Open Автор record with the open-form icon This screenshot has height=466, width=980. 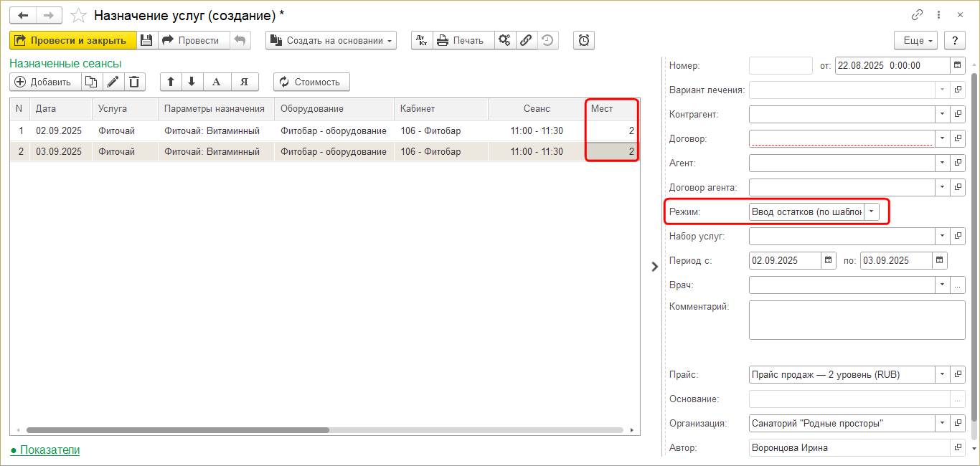tap(958, 447)
